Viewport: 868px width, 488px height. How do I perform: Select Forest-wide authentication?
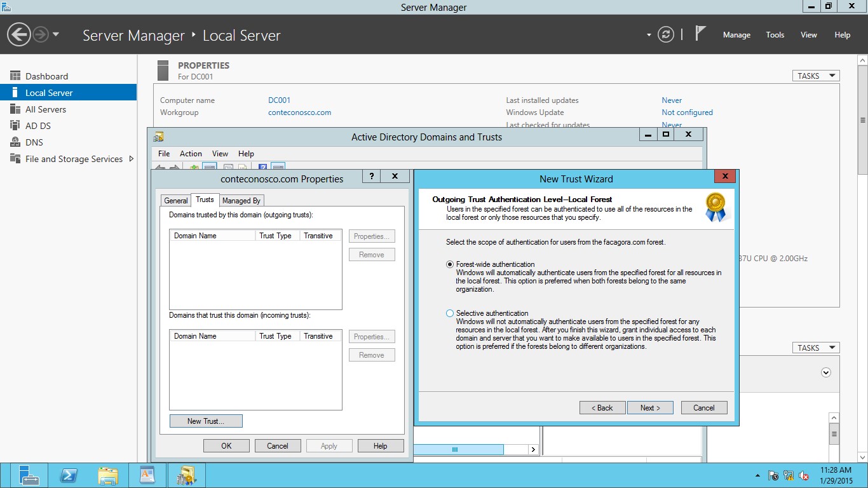tap(450, 265)
